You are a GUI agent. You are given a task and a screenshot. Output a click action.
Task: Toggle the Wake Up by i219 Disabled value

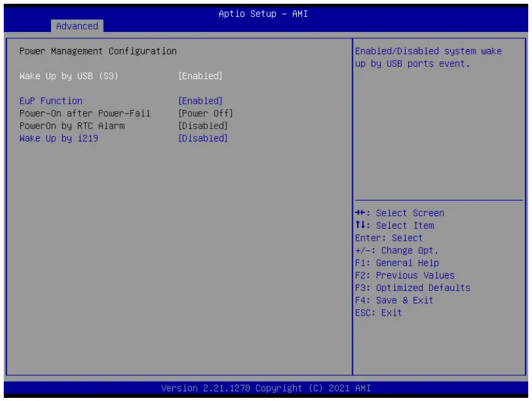click(203, 138)
